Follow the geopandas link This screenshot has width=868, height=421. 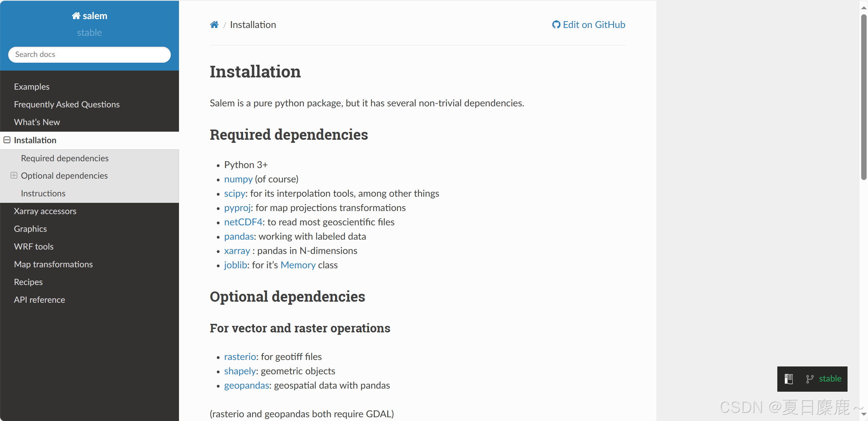(247, 385)
